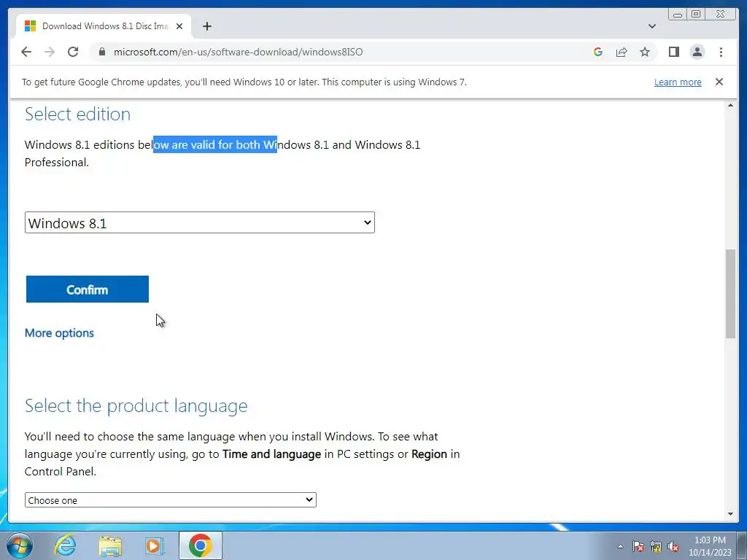Open Windows Explorer from the taskbar
The height and width of the screenshot is (560, 747).
coord(110,545)
